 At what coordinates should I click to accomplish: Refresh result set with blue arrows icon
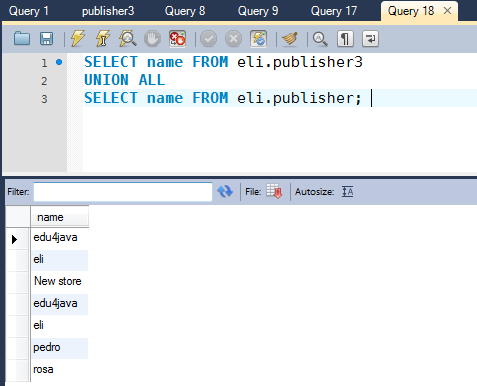225,192
